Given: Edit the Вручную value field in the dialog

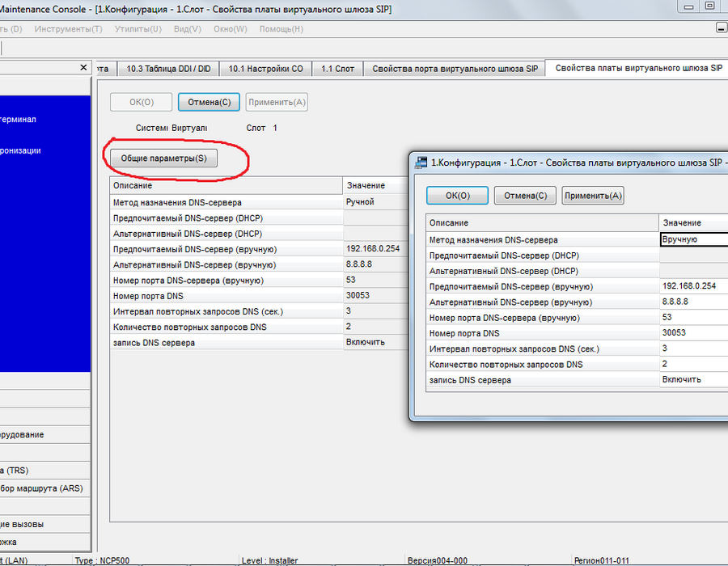Looking at the screenshot, I should click(694, 239).
